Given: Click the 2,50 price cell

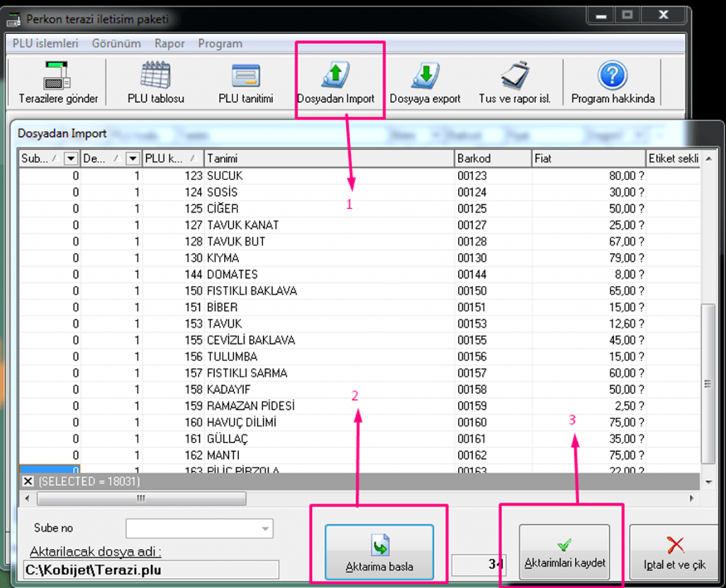Looking at the screenshot, I should pos(588,406).
